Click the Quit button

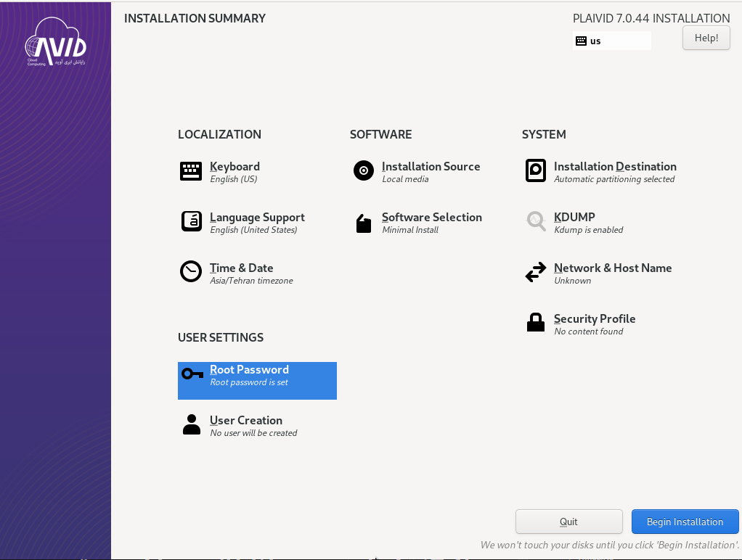pyautogui.click(x=568, y=522)
